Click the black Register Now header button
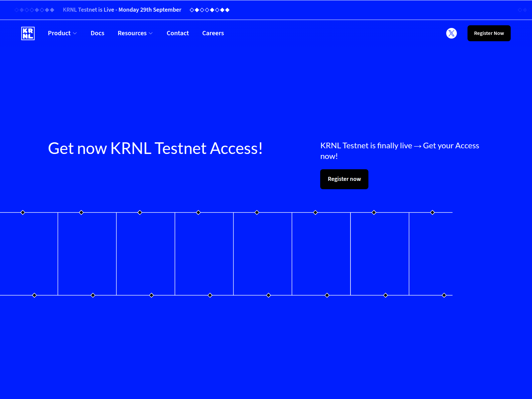Screen dimensions: 532x399 pos(489,33)
